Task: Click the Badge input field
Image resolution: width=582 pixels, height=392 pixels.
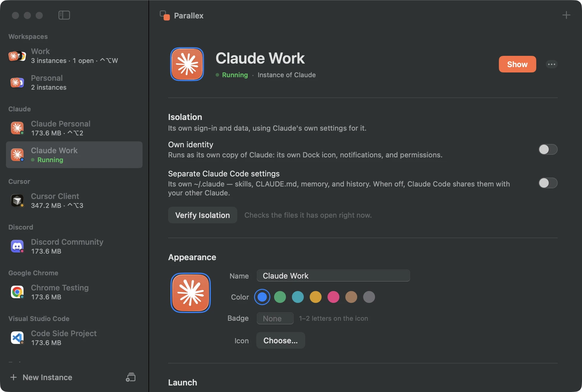Action: pos(275,318)
